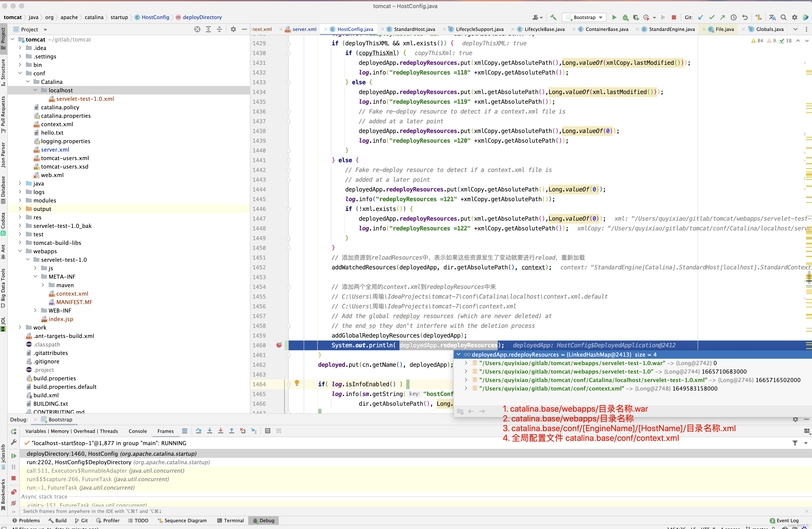The image size is (812, 529).
Task: Toggle Mute Breakpoints in the debug sidebar
Action: click(14, 503)
